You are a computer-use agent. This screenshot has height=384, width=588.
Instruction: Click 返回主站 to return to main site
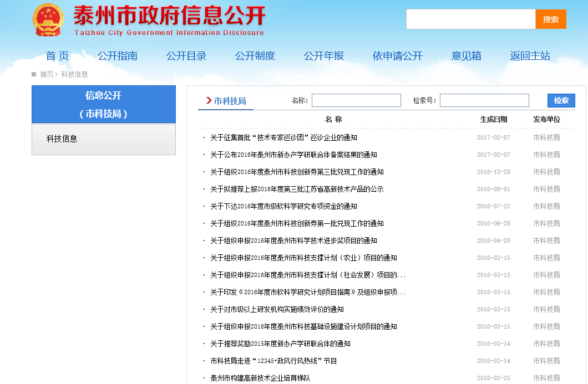[530, 56]
